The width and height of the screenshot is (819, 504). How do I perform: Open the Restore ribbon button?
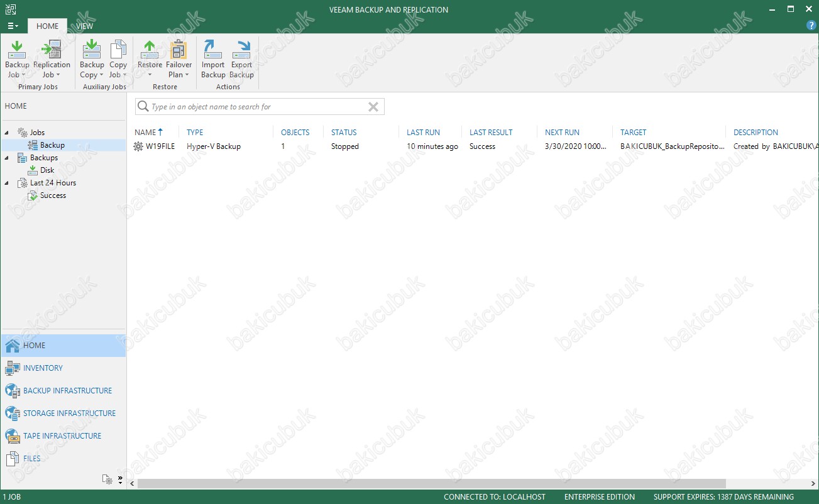pyautogui.click(x=150, y=60)
